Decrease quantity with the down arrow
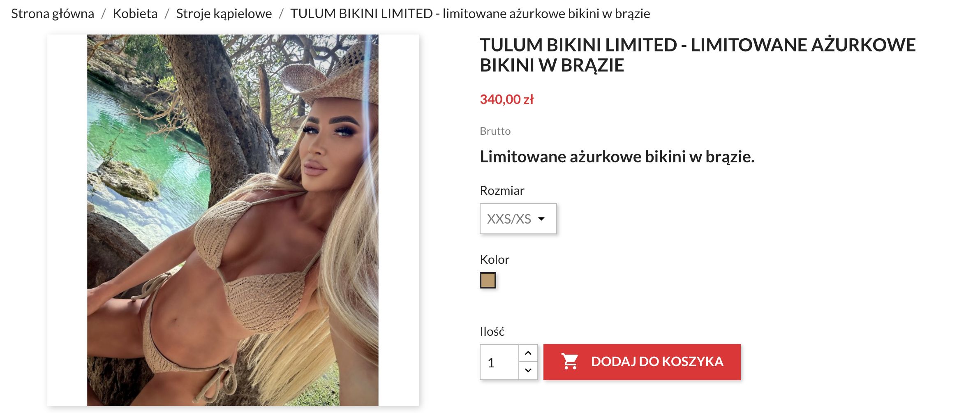The image size is (980, 413). click(528, 370)
